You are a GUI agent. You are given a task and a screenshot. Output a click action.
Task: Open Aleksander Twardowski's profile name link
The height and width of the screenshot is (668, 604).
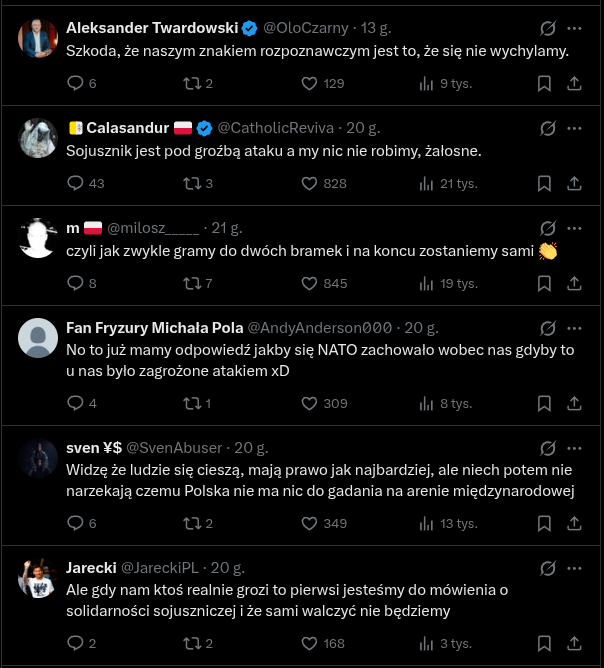[152, 28]
